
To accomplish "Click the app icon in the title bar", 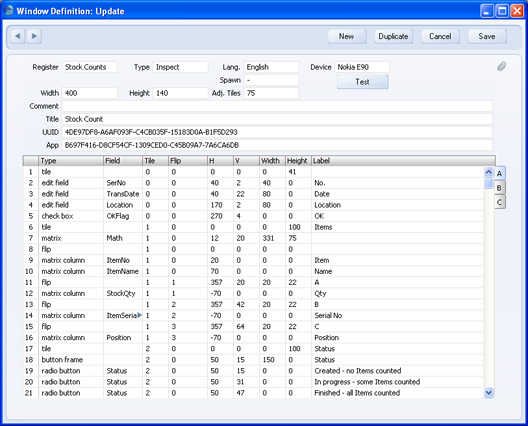I will [9, 10].
